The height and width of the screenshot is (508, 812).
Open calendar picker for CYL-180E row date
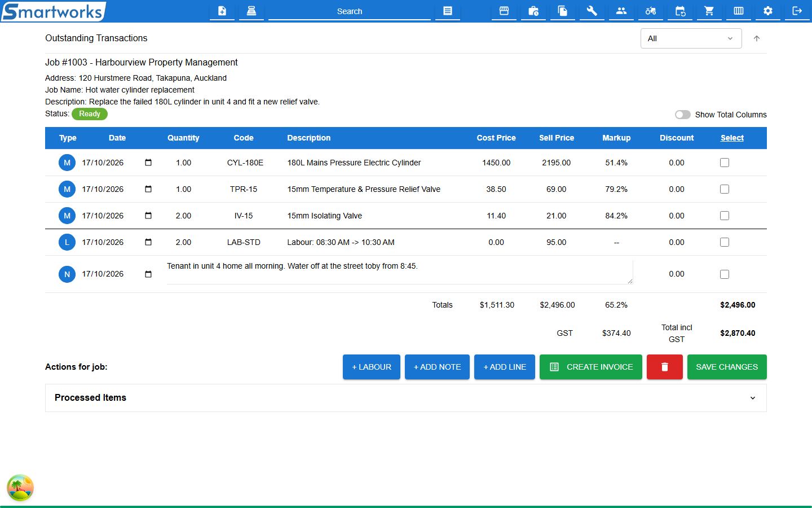pos(148,163)
